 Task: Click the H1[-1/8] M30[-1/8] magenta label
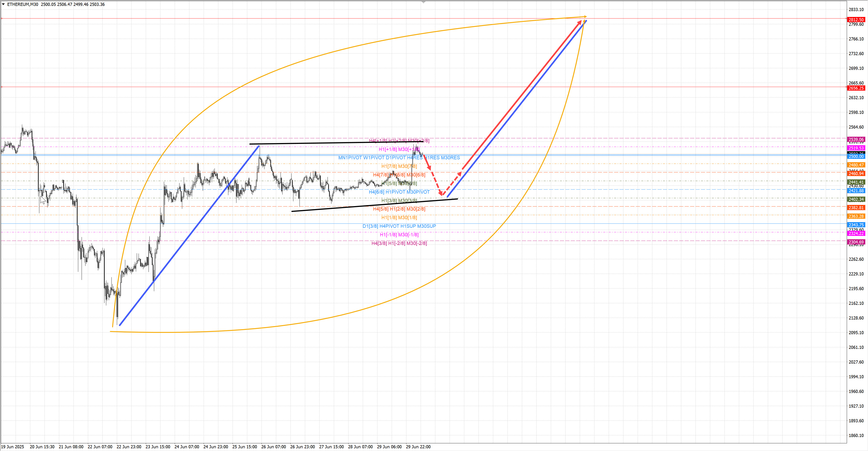coord(399,235)
